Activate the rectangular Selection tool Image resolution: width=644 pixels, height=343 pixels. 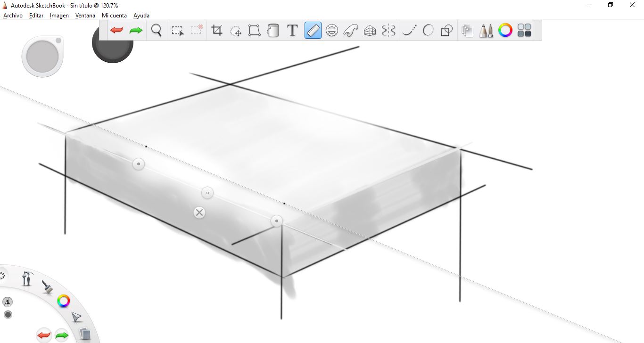coord(177,31)
